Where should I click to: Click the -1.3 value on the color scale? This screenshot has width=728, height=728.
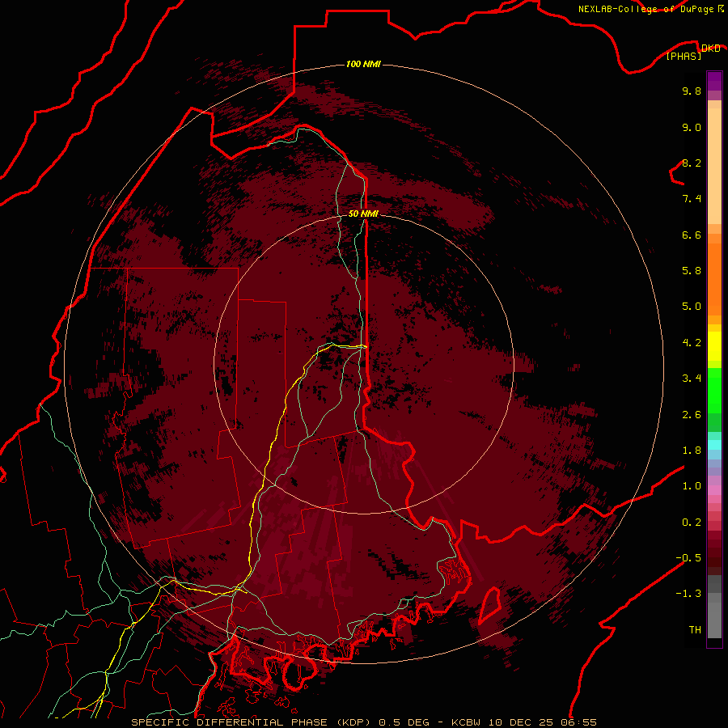[688, 594]
